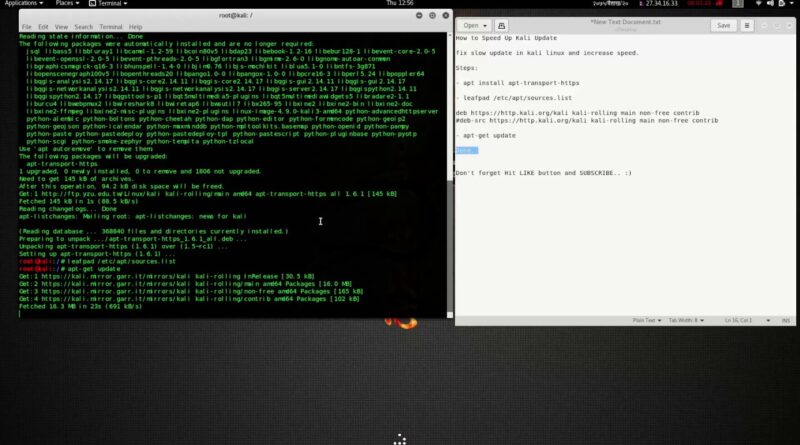Open the Applications menu in top bar
The width and height of the screenshot is (800, 445).
23,3
